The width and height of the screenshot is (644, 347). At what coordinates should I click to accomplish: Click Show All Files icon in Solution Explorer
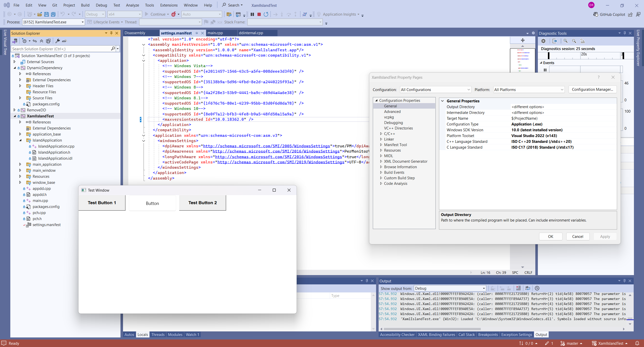point(48,41)
